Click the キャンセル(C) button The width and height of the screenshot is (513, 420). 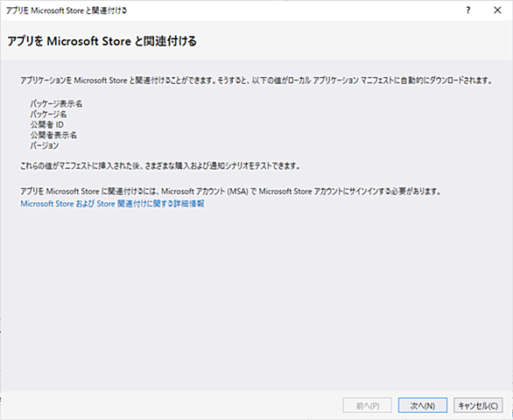(x=478, y=406)
